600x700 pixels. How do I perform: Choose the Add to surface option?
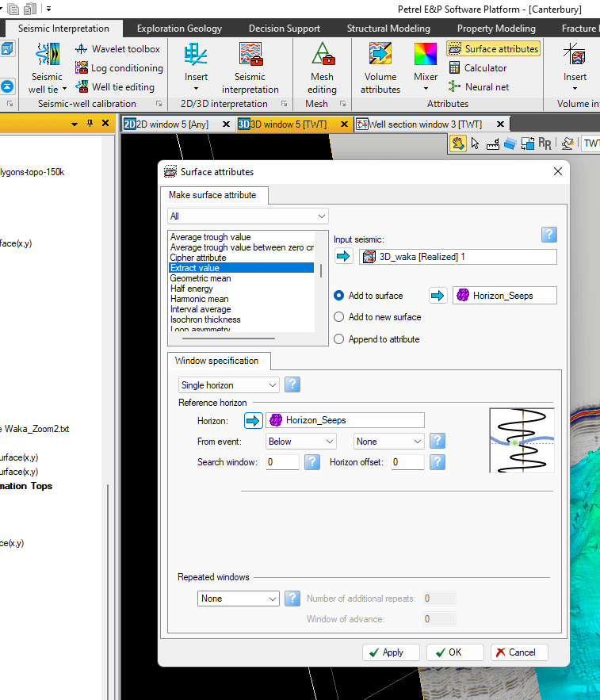[339, 296]
